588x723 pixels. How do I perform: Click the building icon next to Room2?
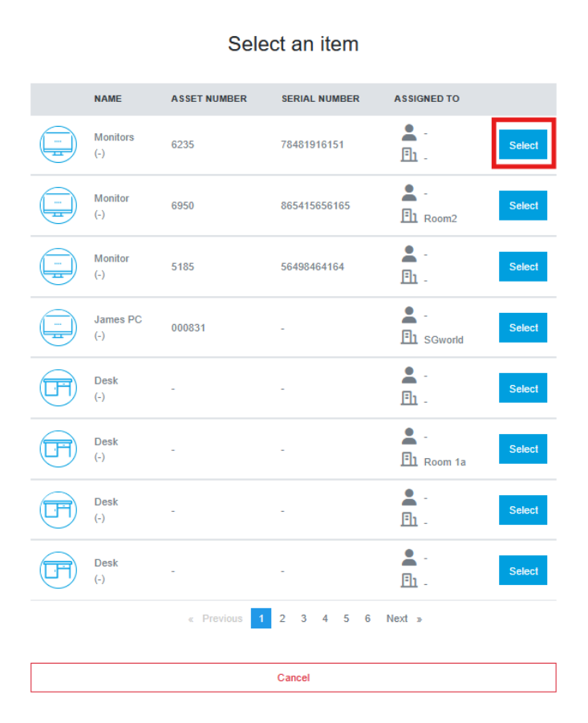(409, 217)
